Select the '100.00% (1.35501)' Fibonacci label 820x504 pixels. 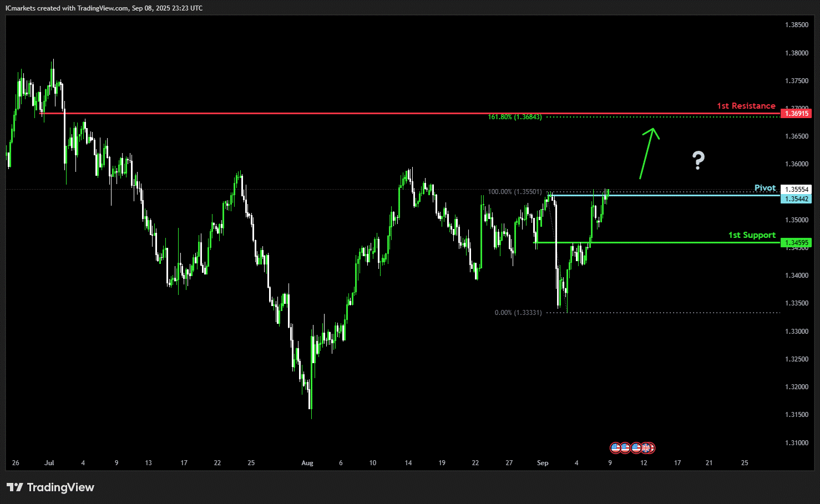515,192
